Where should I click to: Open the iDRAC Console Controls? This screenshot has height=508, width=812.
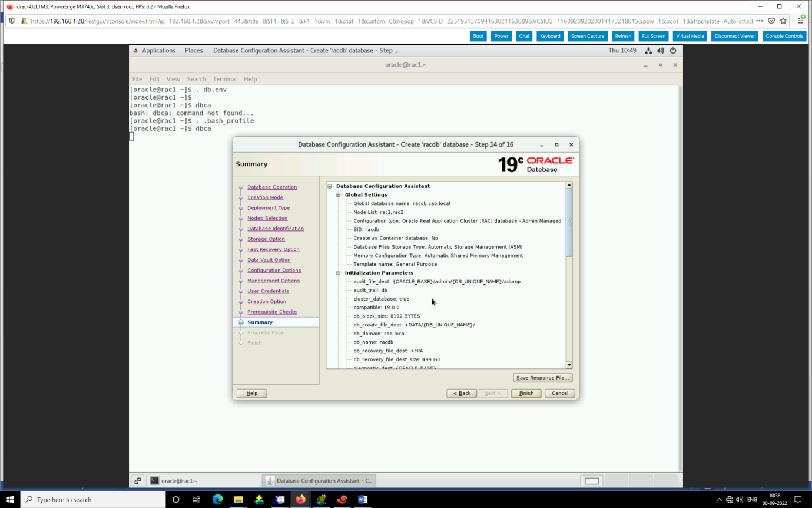point(784,36)
